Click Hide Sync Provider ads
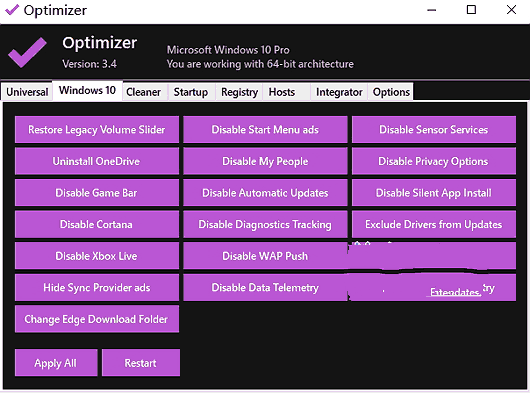530x393 pixels. click(97, 288)
